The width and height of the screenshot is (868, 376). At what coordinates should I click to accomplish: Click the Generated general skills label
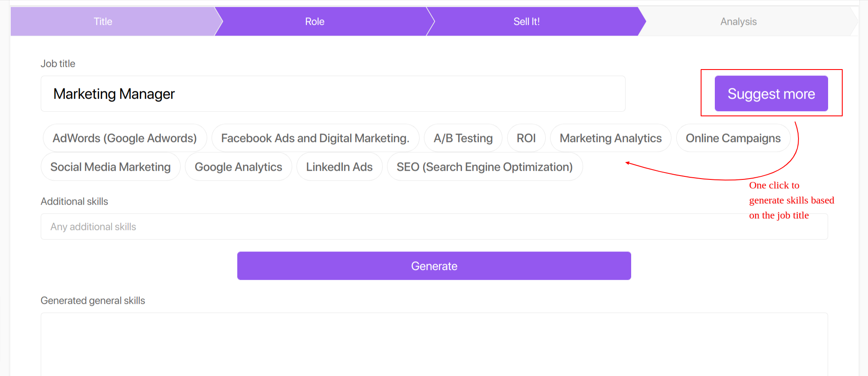click(93, 300)
